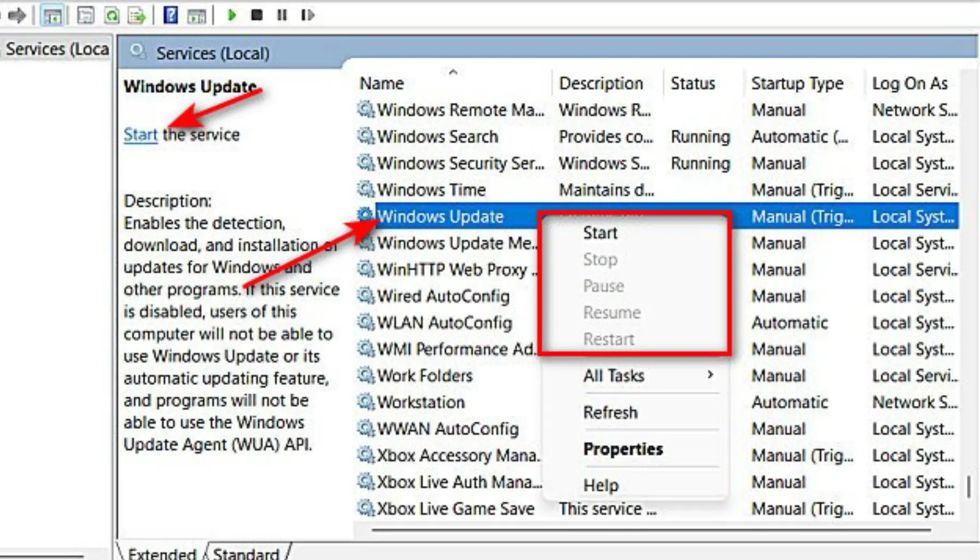
Task: Click Network S... log on of Workstation
Action: [915, 402]
